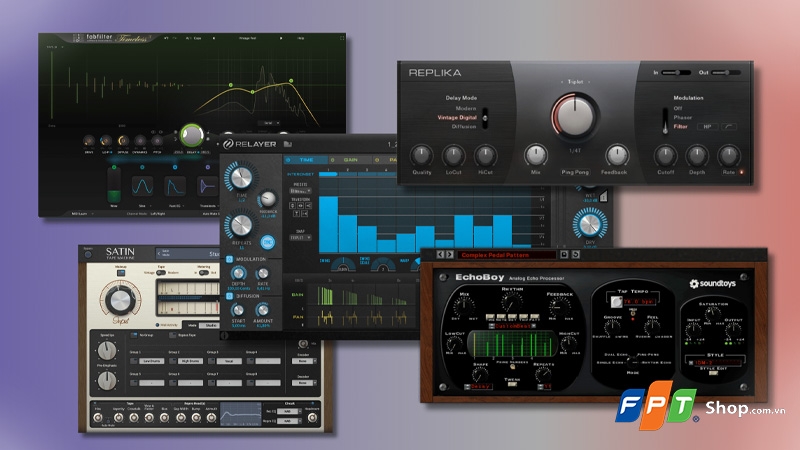Click the Sine modulation source in FabFilter Timeless
The image size is (800, 450).
142,186
